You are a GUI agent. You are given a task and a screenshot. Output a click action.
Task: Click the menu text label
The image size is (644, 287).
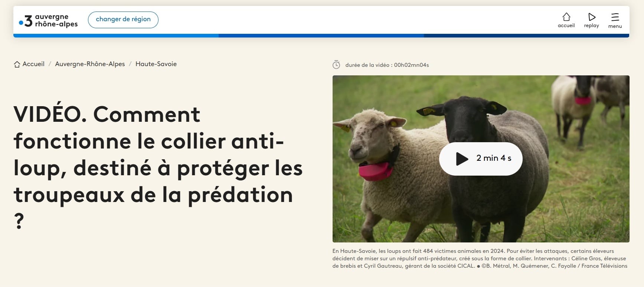615,26
